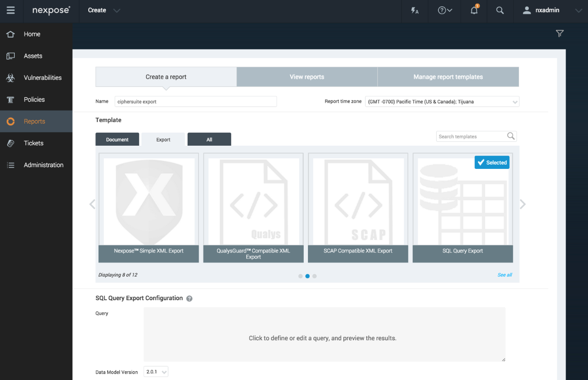Switch to View reports tab
The height and width of the screenshot is (380, 588).
click(307, 77)
